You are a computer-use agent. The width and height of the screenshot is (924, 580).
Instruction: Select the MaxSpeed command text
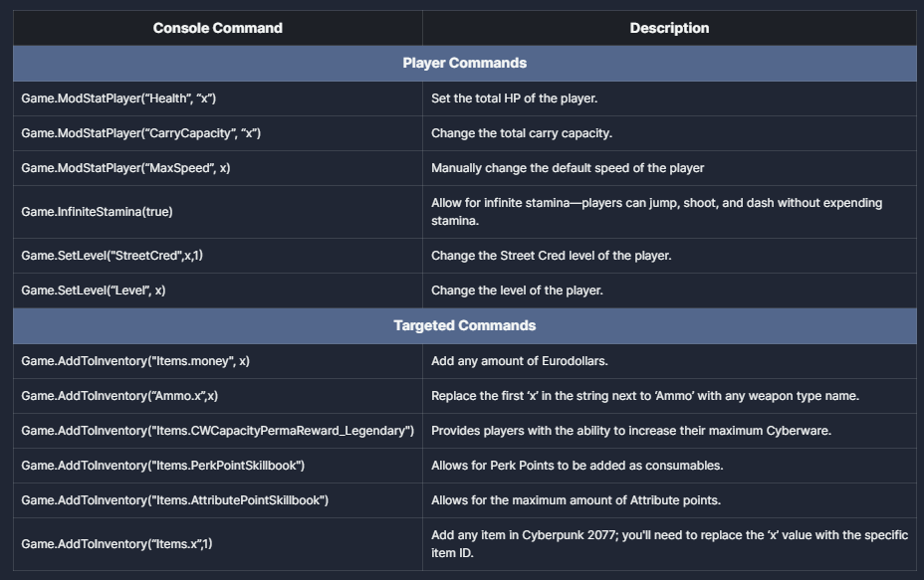tap(125, 168)
